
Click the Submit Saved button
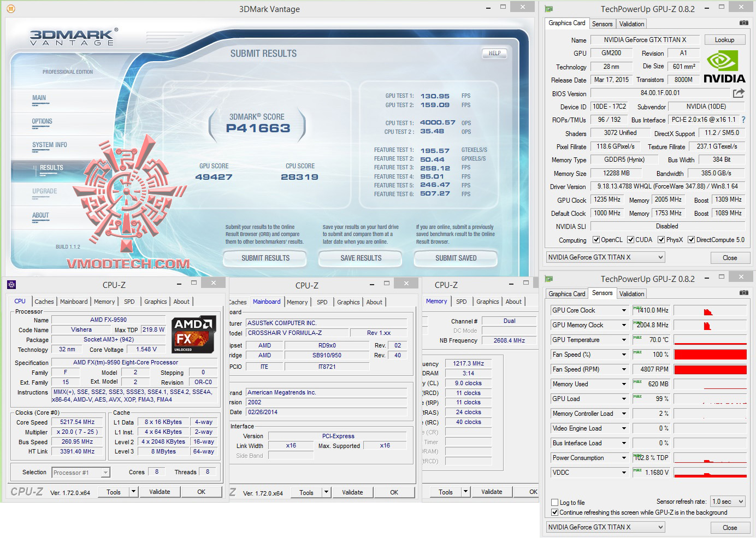pos(456,258)
